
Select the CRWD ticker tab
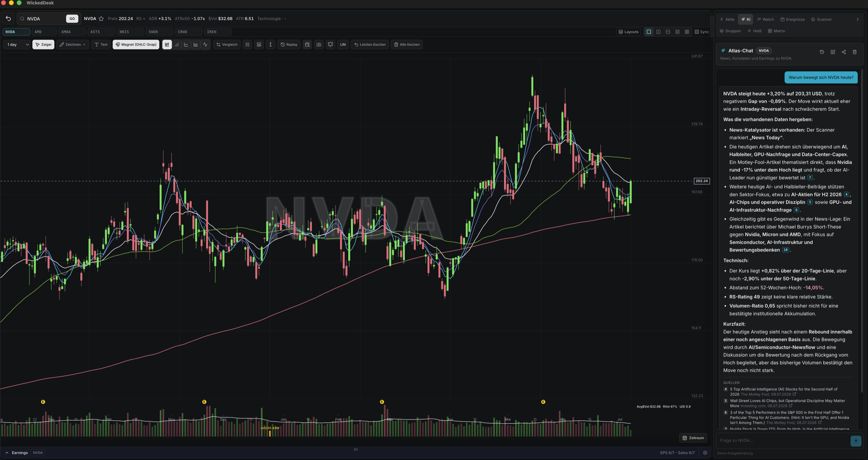[x=188, y=32]
